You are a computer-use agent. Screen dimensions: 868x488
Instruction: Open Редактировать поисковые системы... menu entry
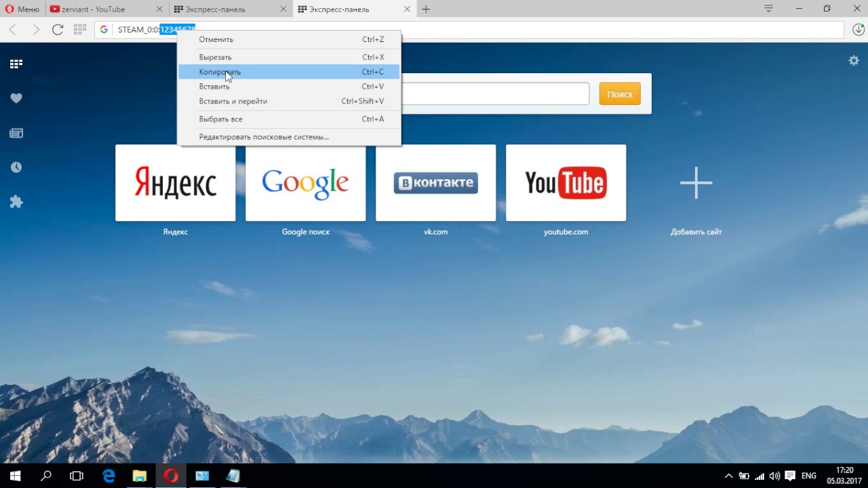[290, 137]
